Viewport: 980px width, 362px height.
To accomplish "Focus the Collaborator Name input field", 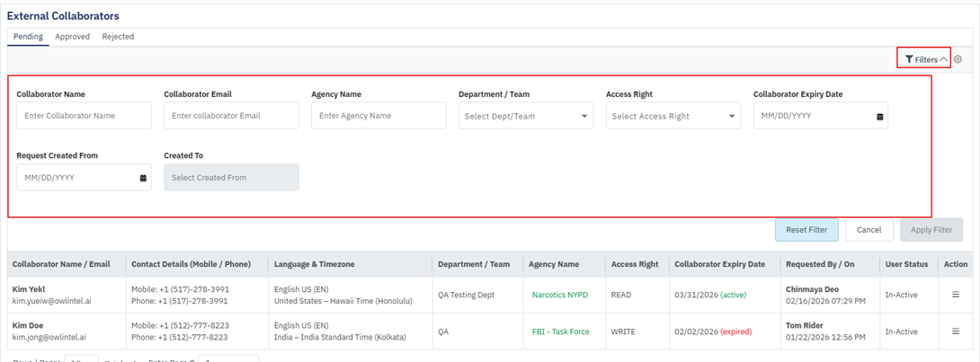I will 84,116.
